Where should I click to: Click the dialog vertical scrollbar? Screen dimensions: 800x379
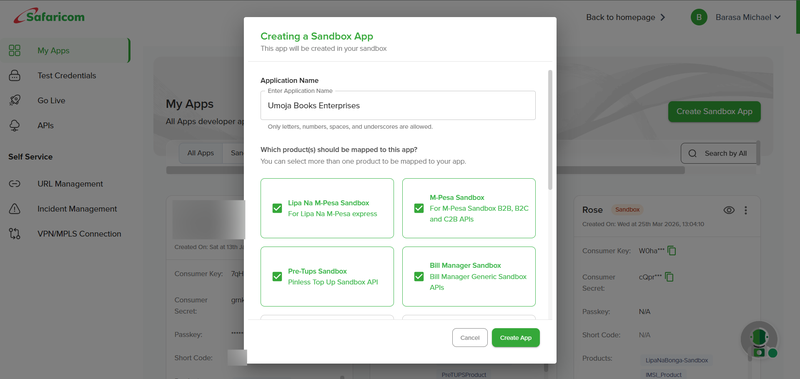click(x=550, y=130)
